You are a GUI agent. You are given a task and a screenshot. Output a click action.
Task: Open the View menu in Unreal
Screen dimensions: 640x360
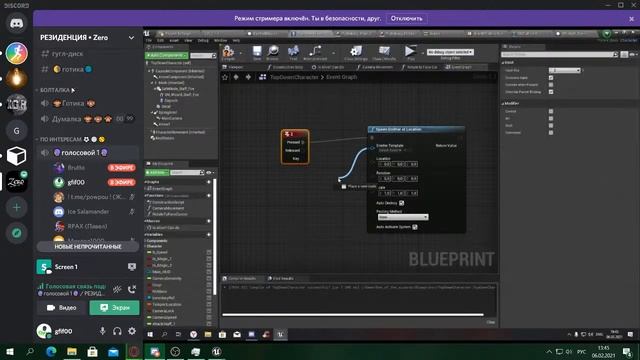point(188,40)
